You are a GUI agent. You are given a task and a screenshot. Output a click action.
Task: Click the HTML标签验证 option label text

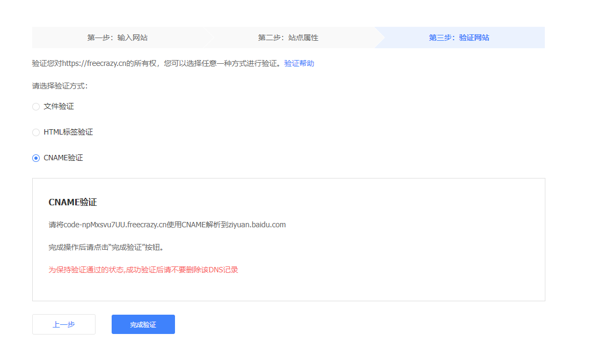point(68,132)
